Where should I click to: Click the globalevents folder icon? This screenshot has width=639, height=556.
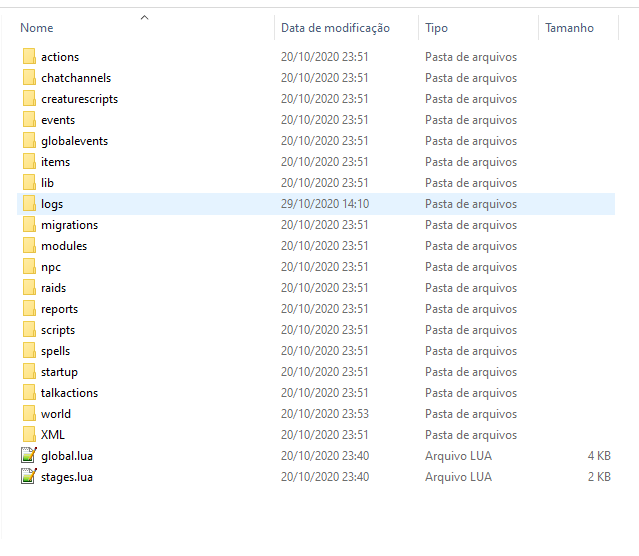click(29, 141)
